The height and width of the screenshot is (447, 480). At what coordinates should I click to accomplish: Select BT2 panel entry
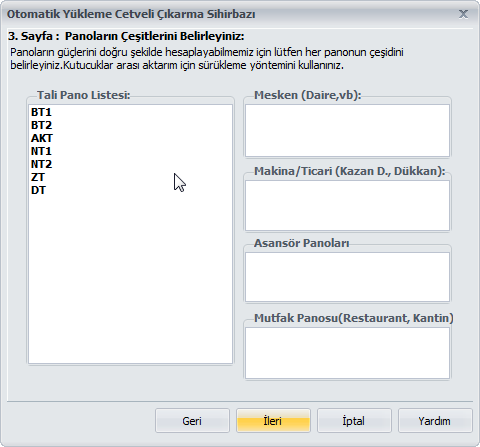click(41, 125)
